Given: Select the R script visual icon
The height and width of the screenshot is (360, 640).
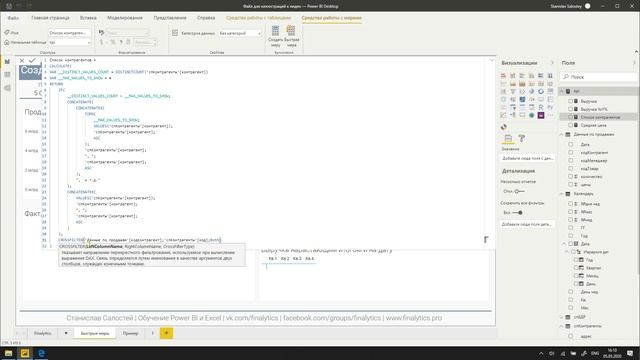Looking at the screenshot, I should coord(541,107).
